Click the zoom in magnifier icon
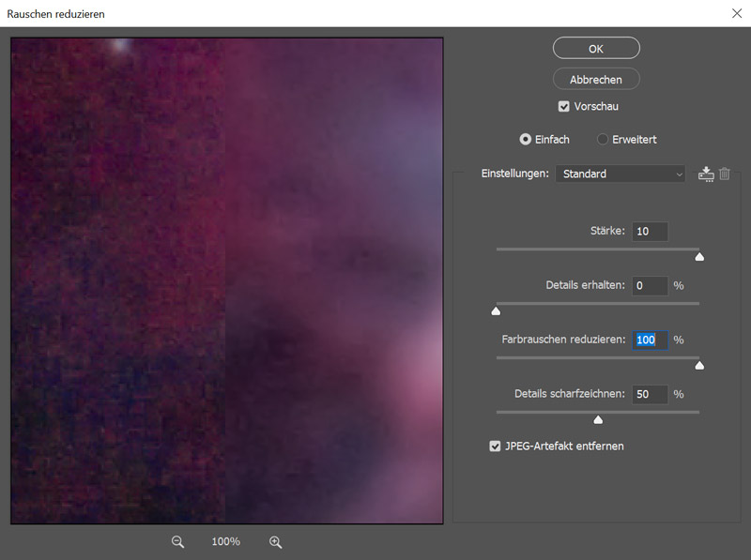Screen dimensions: 751x560 pyautogui.click(x=275, y=542)
